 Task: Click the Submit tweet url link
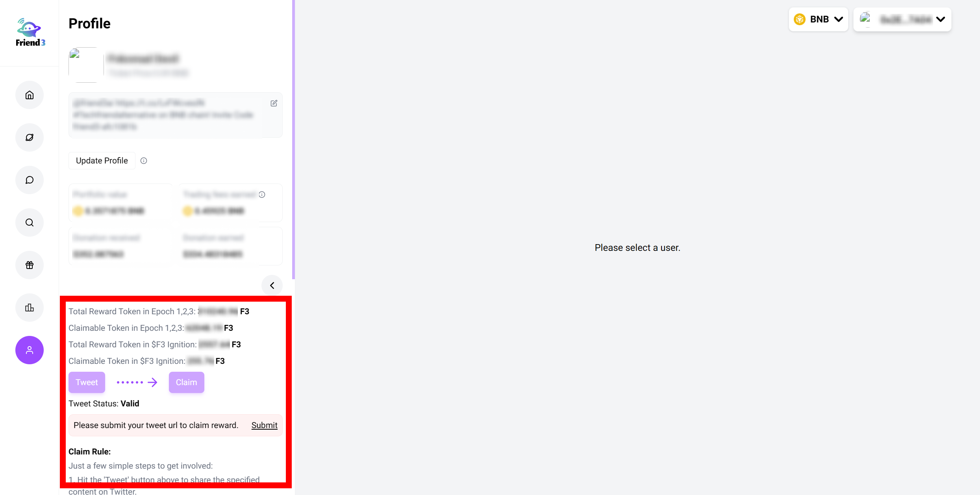tap(264, 425)
